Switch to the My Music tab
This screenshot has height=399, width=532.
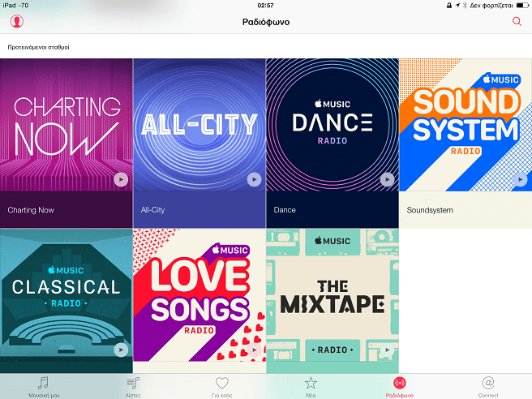click(44, 387)
